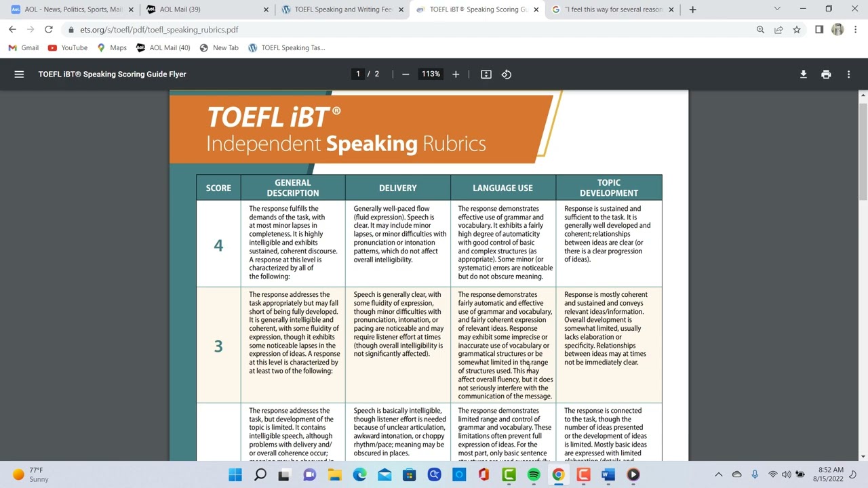Close the TOEFL Speaking Scoring Guide tab
The width and height of the screenshot is (868, 488).
click(x=536, y=9)
